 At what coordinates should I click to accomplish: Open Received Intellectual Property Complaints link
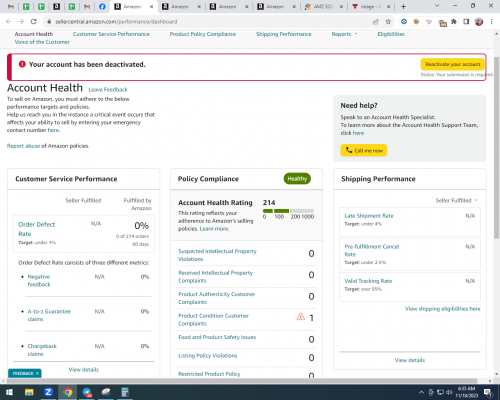point(215,277)
